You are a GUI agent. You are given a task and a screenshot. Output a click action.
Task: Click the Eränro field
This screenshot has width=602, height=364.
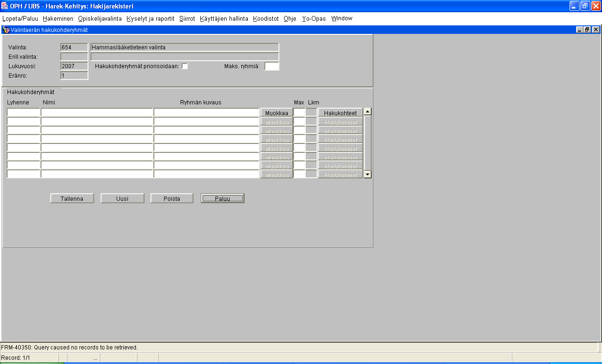(74, 76)
